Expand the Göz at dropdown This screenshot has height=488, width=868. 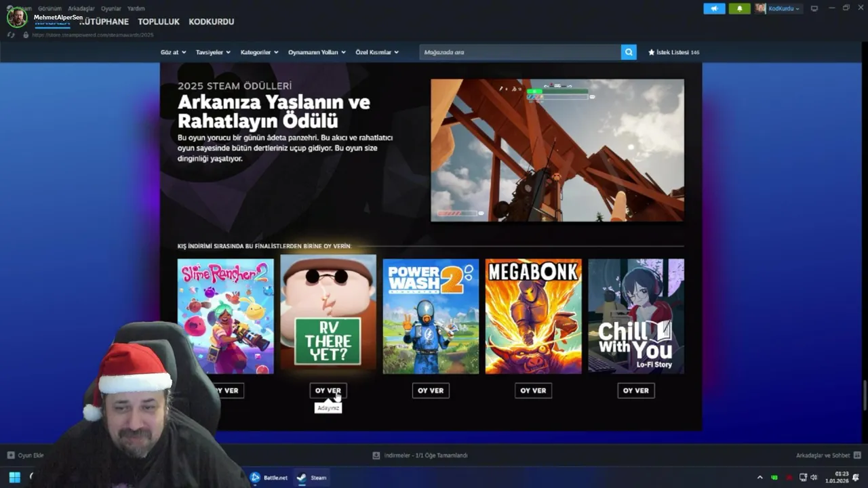coord(174,52)
